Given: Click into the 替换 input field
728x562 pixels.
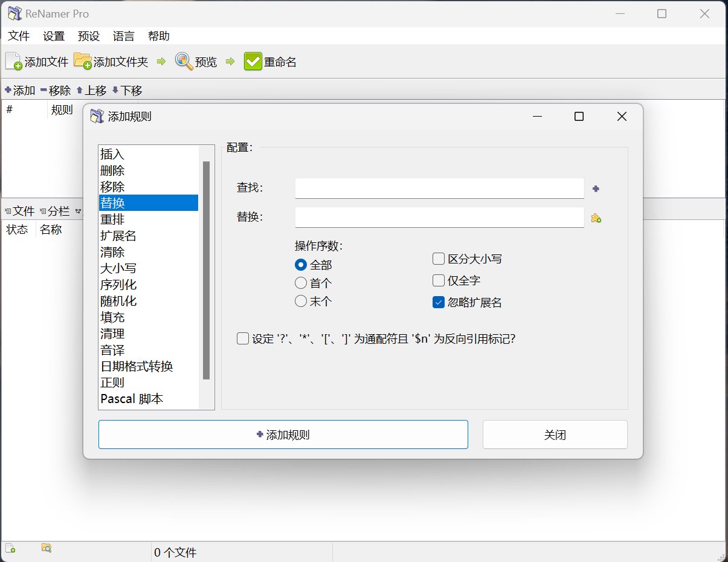Looking at the screenshot, I should (439, 217).
